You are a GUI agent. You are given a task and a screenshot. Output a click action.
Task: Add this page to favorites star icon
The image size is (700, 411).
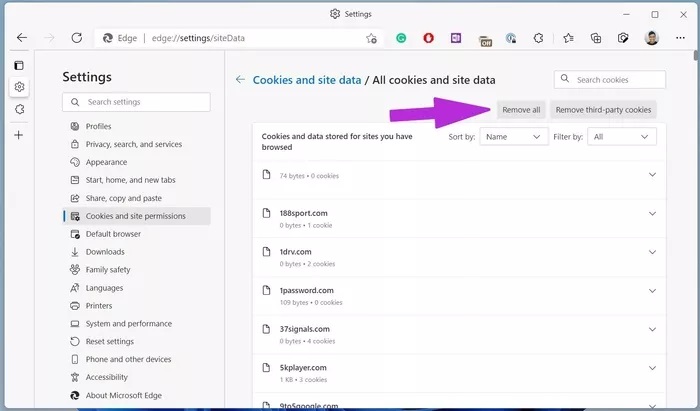point(371,38)
